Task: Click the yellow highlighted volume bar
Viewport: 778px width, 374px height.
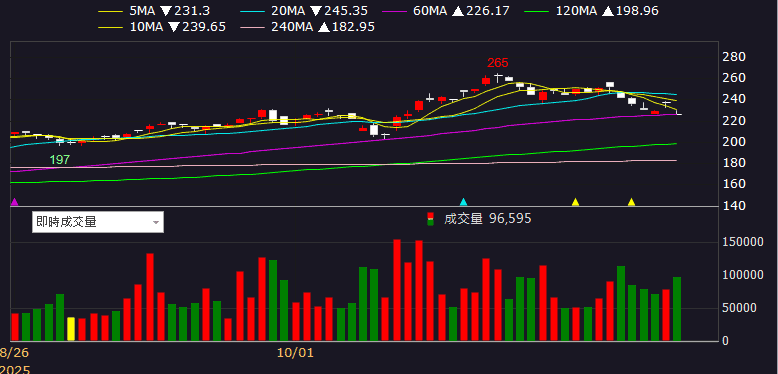Action: (x=71, y=329)
